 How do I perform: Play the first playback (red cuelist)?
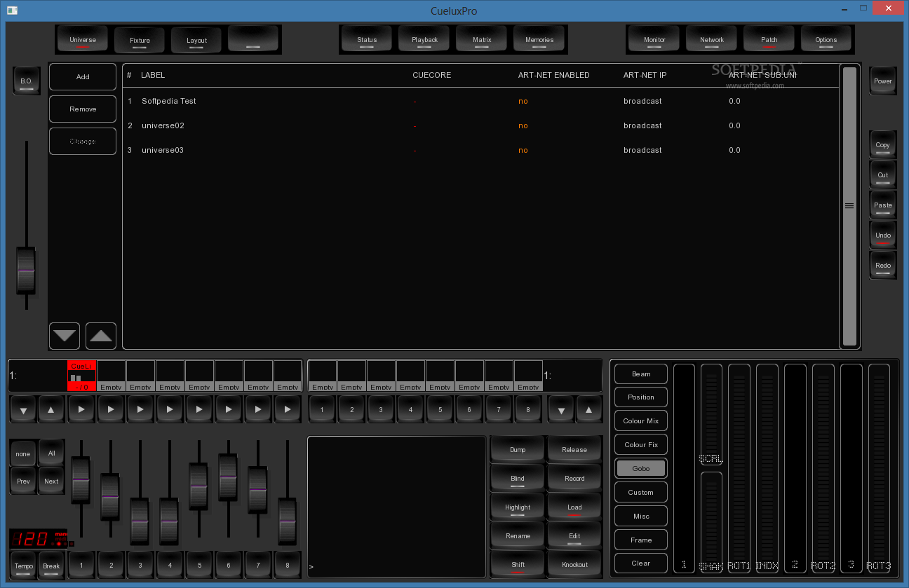[81, 409]
